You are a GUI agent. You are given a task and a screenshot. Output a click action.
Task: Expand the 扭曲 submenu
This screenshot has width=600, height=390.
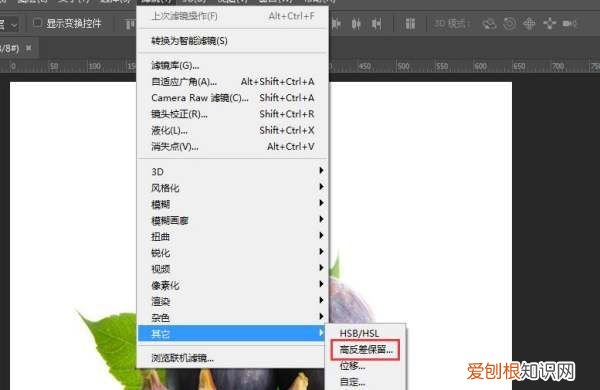tap(232, 237)
